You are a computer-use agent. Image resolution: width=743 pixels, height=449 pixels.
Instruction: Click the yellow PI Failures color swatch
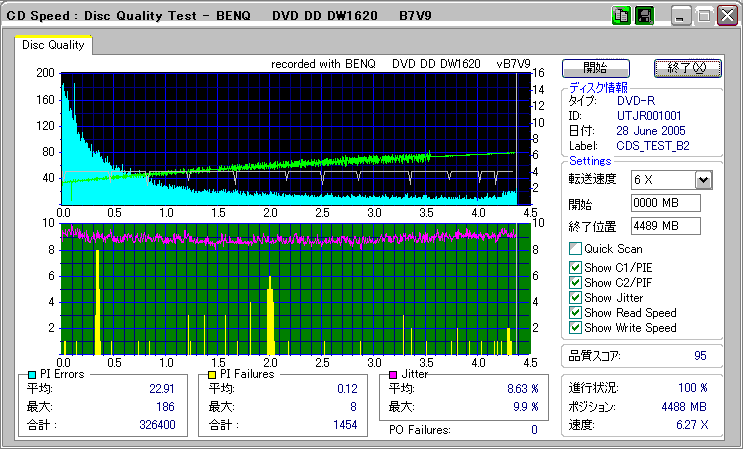(212, 375)
